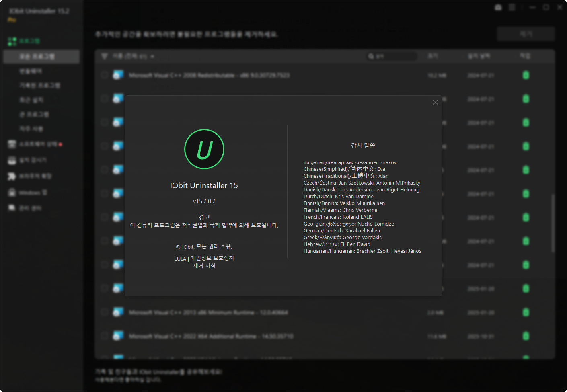Close the About dialog with the X
Image resolution: width=567 pixels, height=392 pixels.
click(x=435, y=102)
